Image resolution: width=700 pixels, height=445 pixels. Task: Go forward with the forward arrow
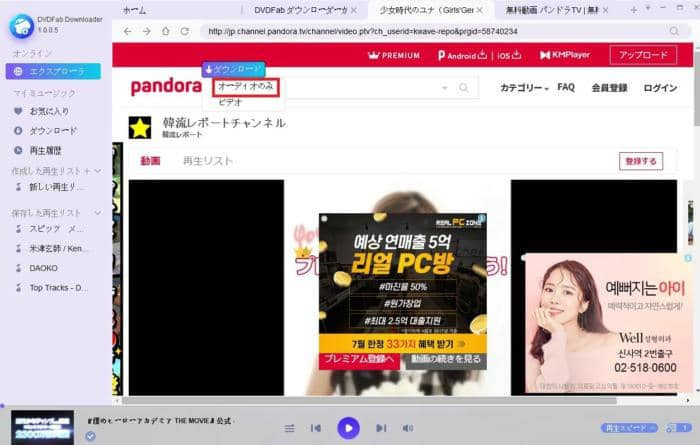click(x=147, y=31)
